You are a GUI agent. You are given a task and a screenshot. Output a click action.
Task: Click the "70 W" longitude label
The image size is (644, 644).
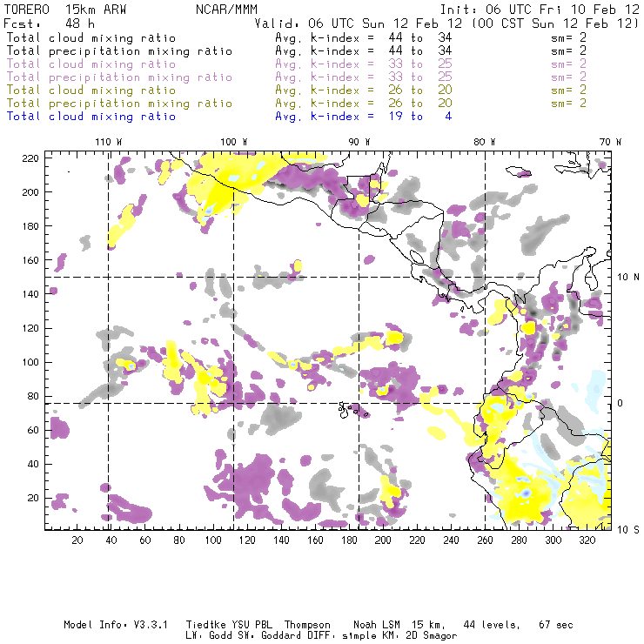pos(610,142)
